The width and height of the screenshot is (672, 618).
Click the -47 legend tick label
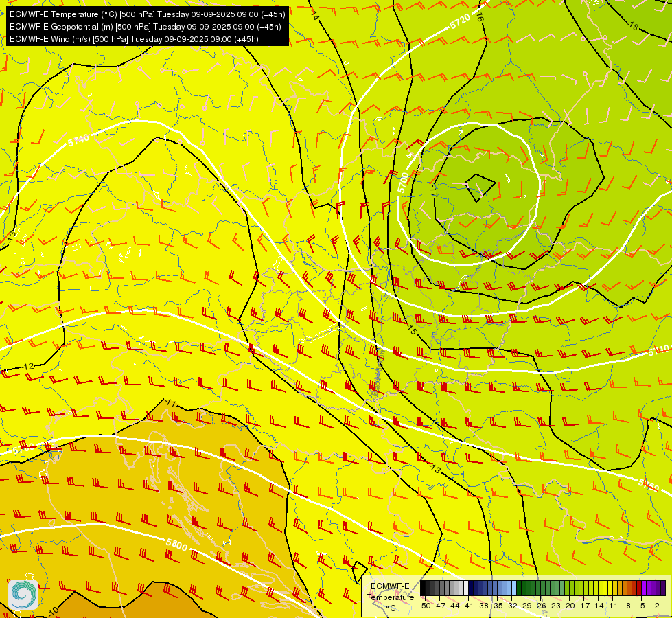point(439,606)
